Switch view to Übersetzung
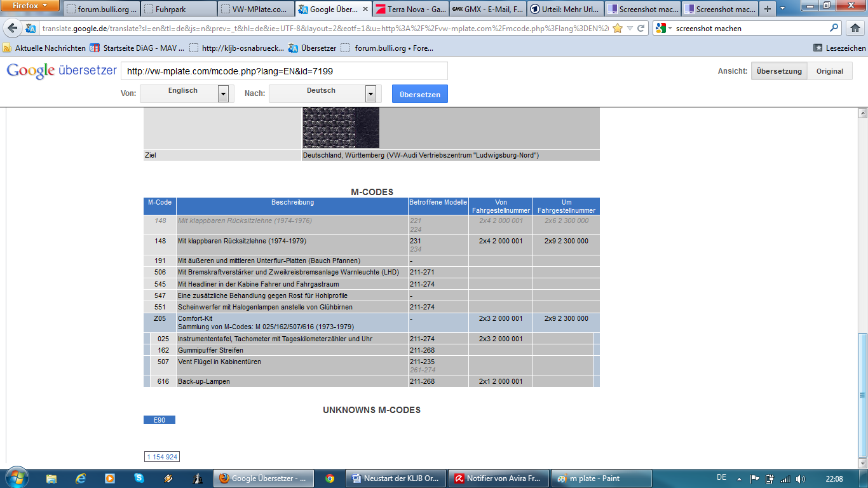 click(x=780, y=71)
